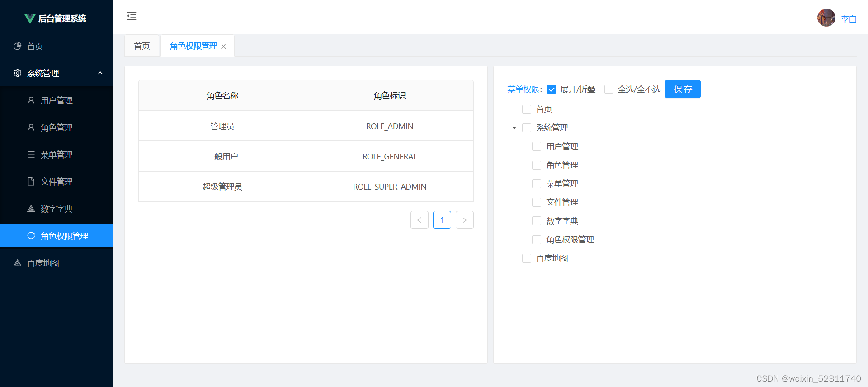
Task: Check the 首页 permission checkbox
Action: 527,109
